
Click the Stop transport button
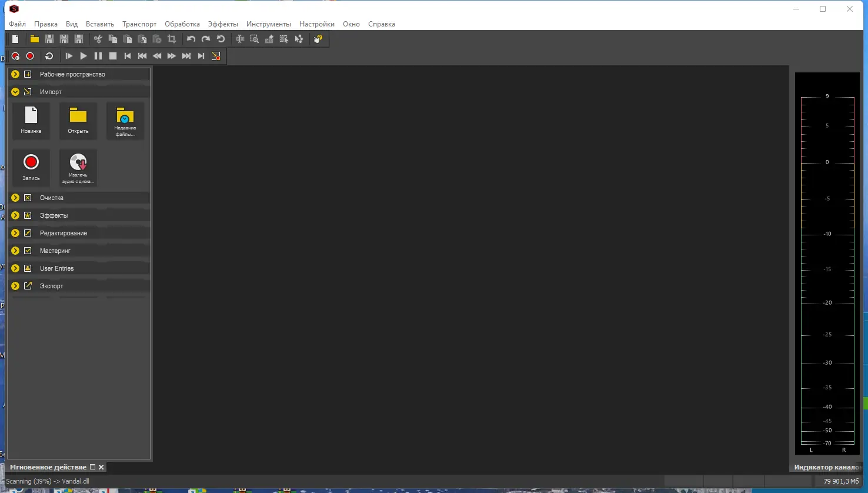[113, 56]
